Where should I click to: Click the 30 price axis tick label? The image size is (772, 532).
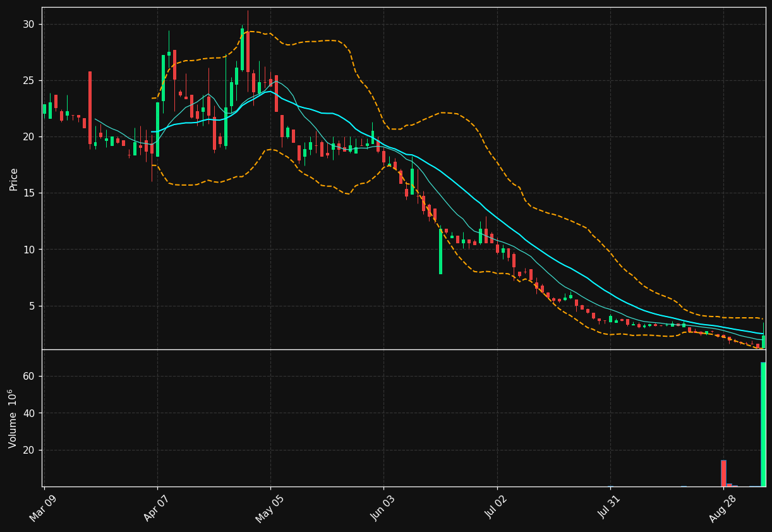(x=30, y=24)
